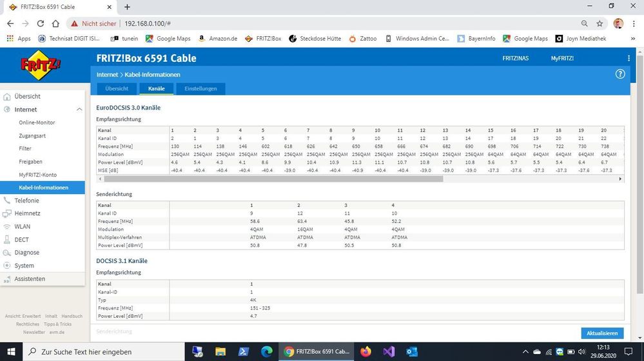Open the Rechtliches footer link

click(x=28, y=324)
